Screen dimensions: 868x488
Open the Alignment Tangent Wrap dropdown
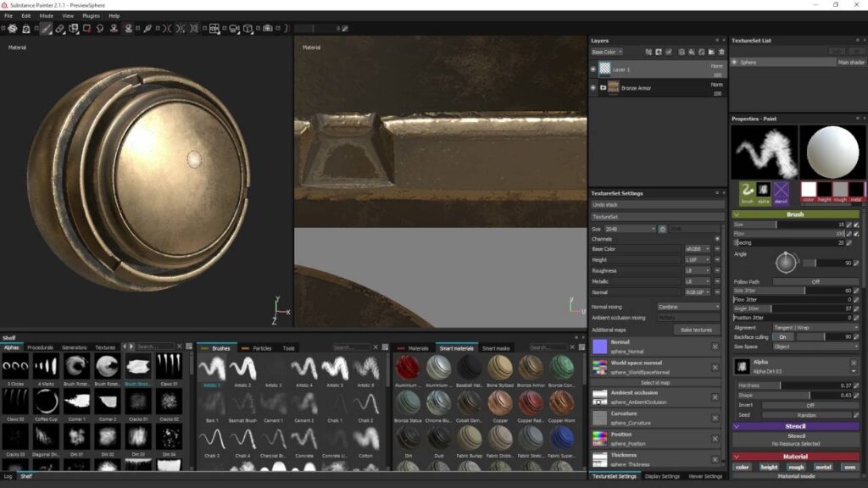coord(815,328)
